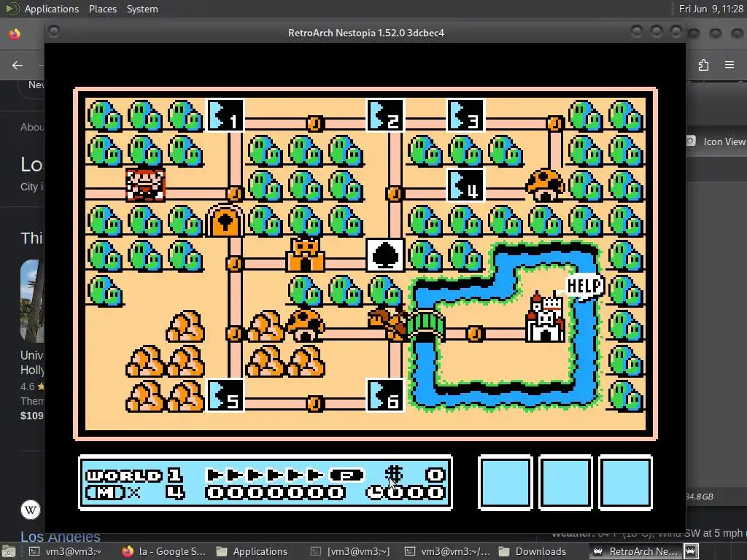This screenshot has width=747, height=560.
Task: Select level 2 panel on world map
Action: pos(385,114)
